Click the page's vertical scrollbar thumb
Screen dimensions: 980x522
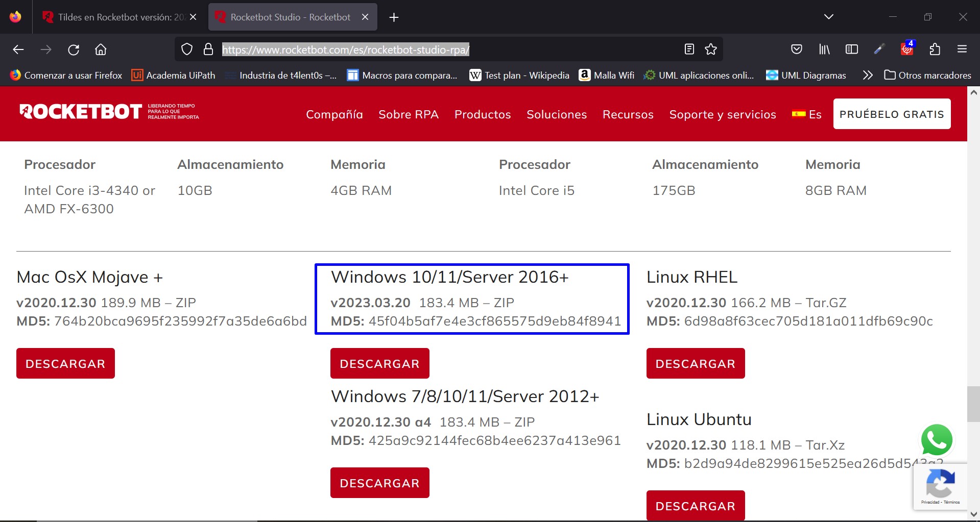973,404
